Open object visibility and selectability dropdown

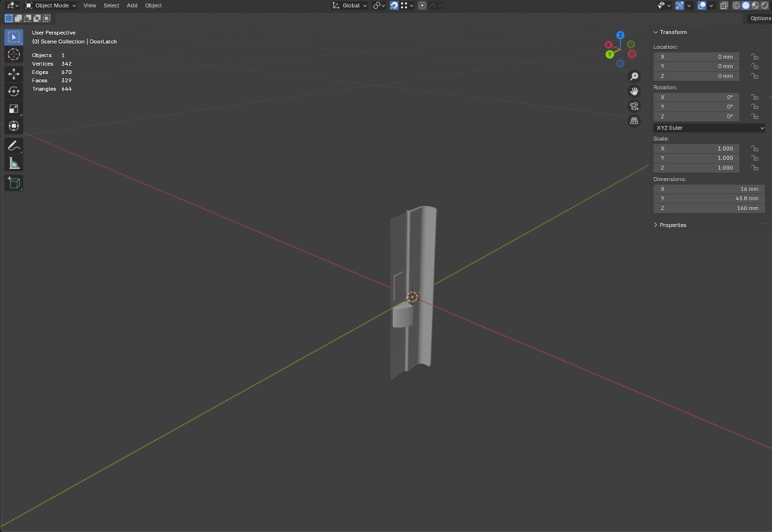(663, 5)
